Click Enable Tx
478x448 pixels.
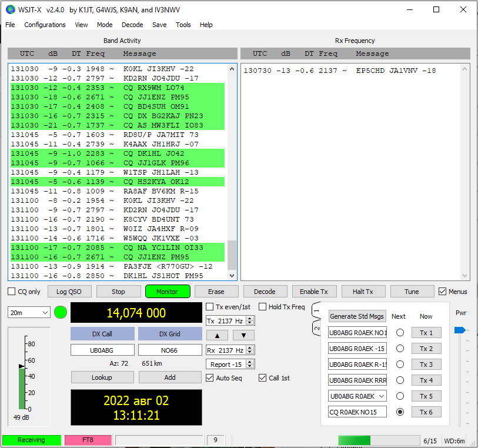314,291
